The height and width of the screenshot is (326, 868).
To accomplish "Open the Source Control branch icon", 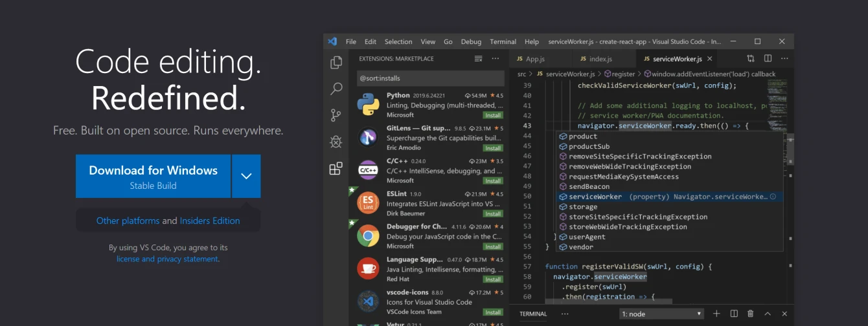I will (336, 116).
